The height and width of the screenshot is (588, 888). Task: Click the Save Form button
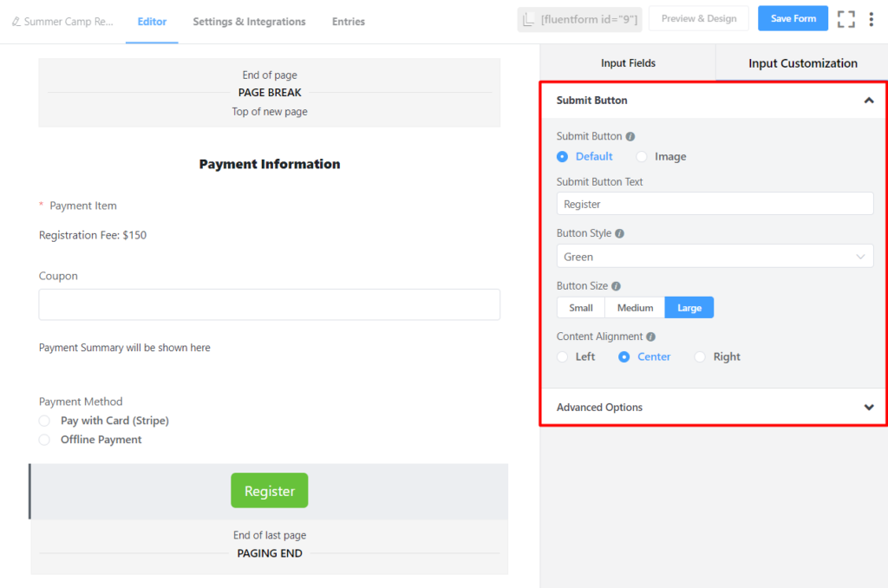pyautogui.click(x=793, y=19)
